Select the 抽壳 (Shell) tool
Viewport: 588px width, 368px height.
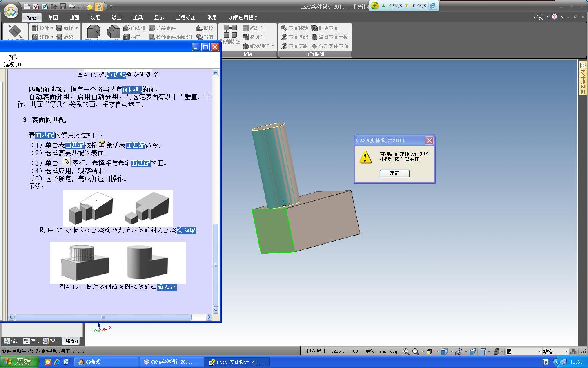click(131, 37)
